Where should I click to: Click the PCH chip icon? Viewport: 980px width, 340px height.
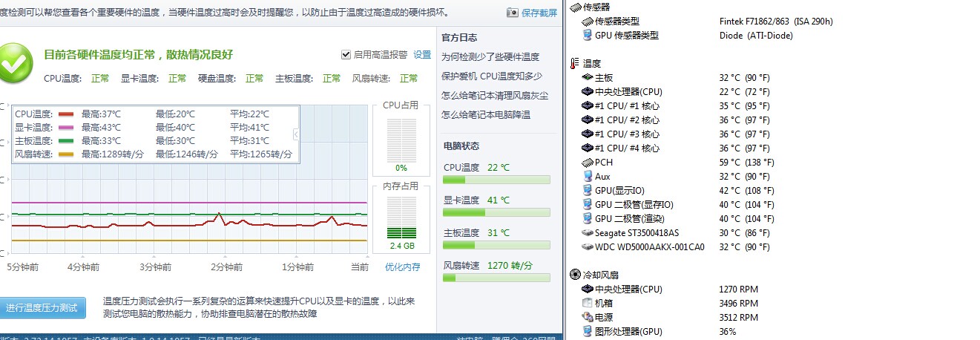point(588,163)
